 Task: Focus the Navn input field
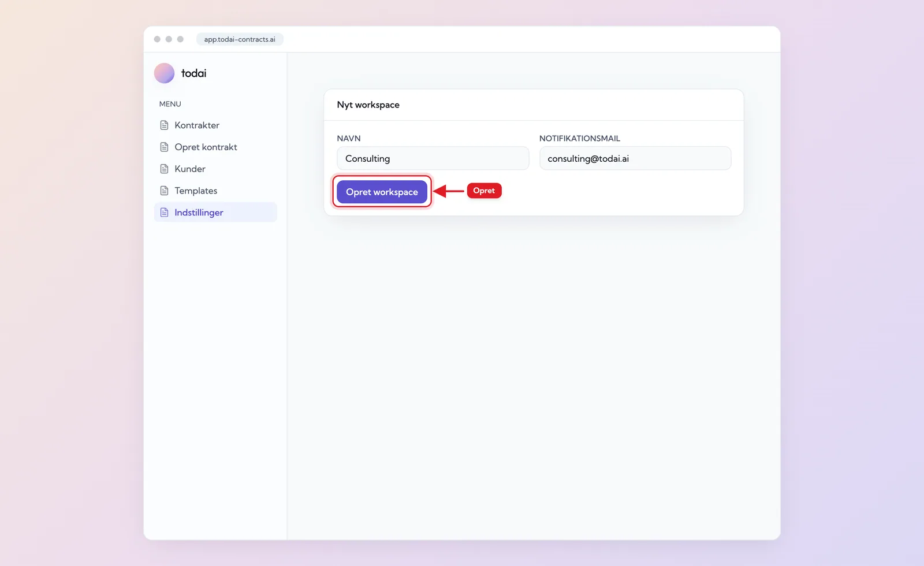pyautogui.click(x=433, y=158)
